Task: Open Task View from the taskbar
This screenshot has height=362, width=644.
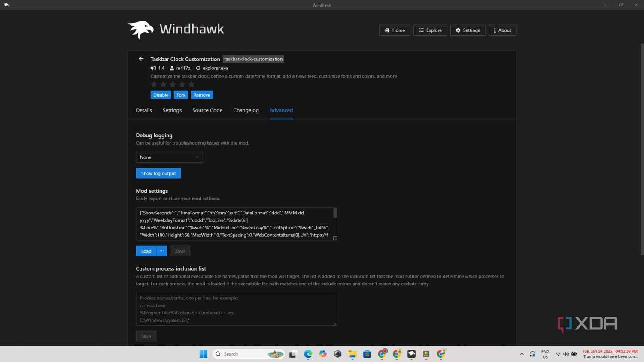Action: (x=293, y=354)
